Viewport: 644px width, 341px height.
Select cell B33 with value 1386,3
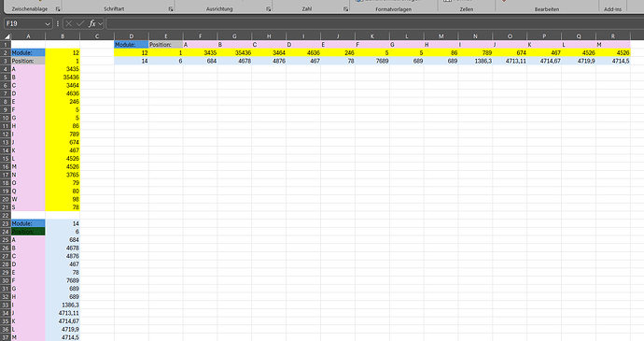63,305
